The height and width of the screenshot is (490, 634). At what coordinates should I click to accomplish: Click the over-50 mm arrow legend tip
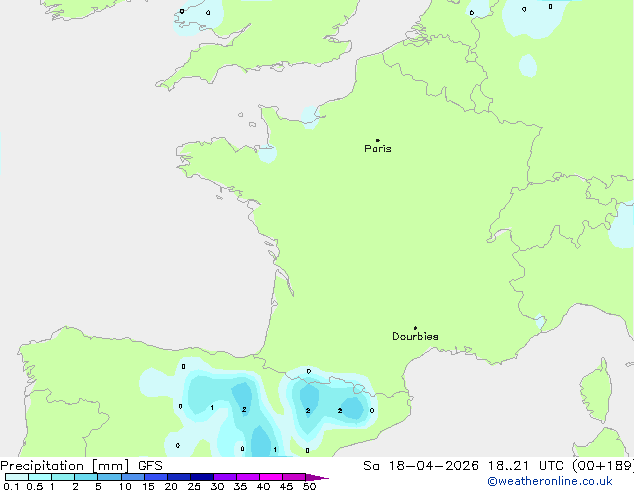pyautogui.click(x=317, y=477)
